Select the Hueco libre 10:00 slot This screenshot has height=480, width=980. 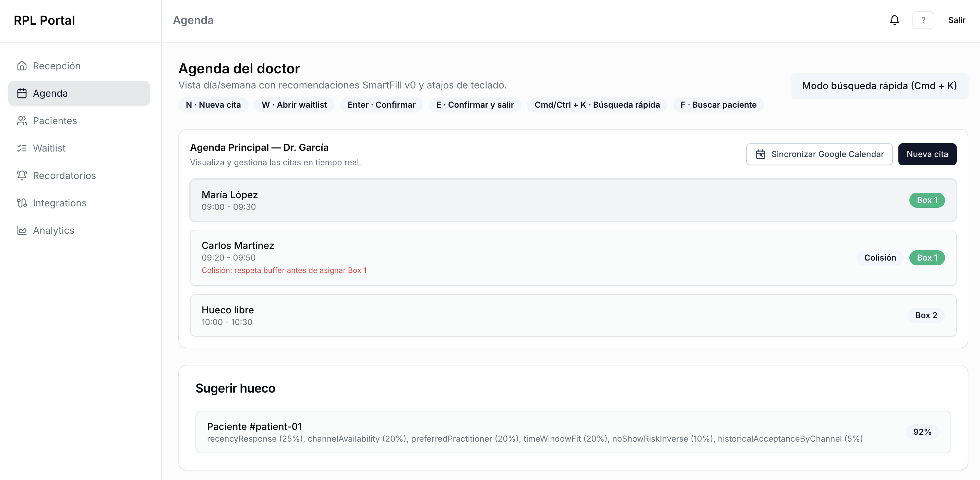573,315
